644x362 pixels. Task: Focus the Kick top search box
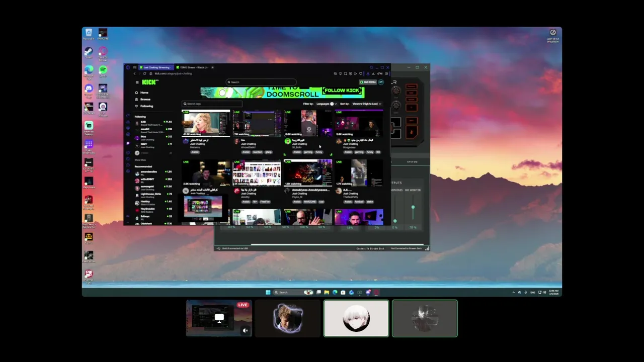(260, 82)
